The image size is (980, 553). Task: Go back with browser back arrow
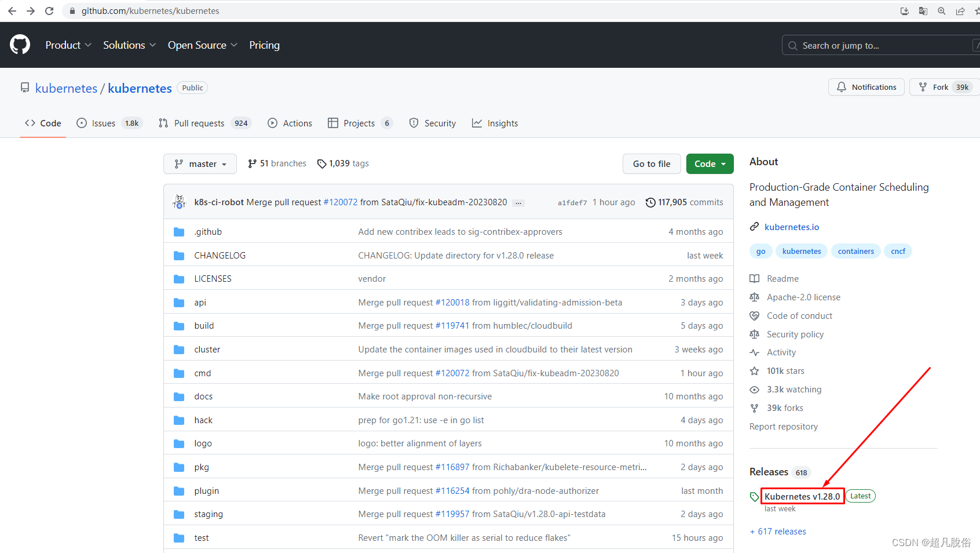click(12, 11)
